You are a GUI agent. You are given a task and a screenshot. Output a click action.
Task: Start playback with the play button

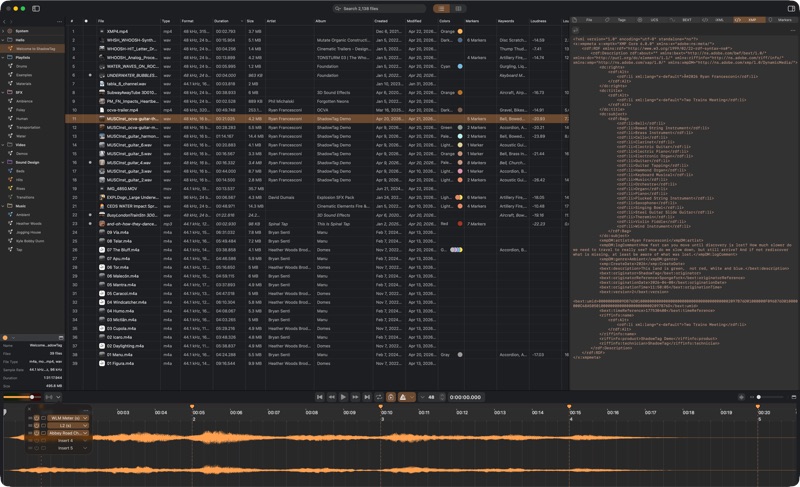[x=343, y=397]
